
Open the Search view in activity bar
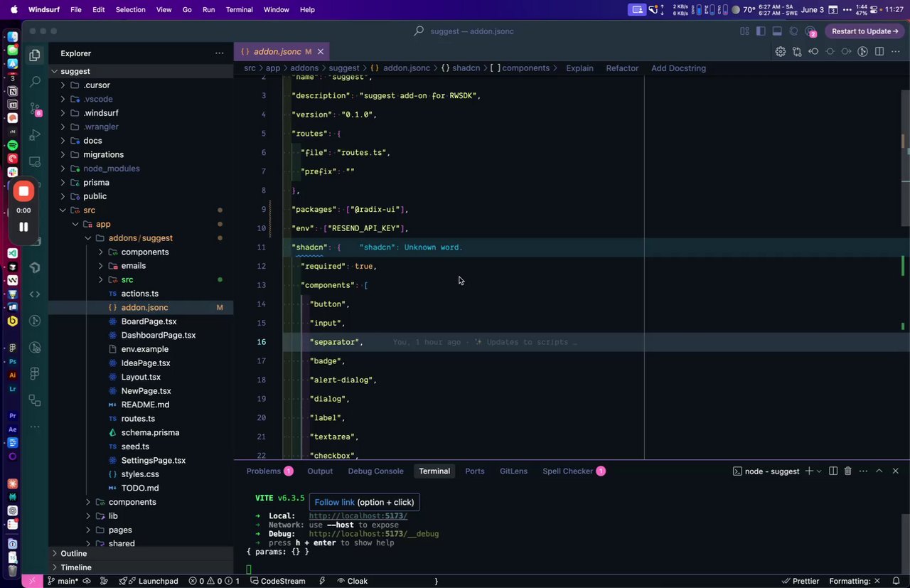(x=34, y=82)
